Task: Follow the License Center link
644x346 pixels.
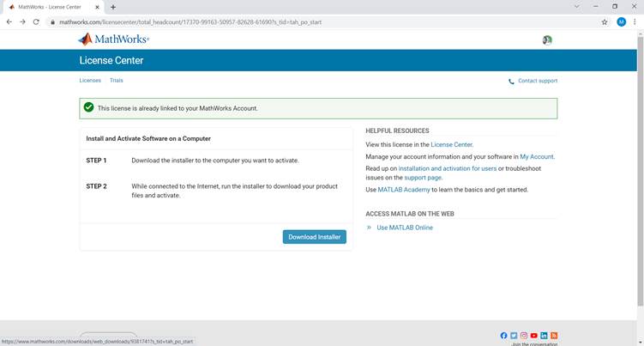Action: tap(451, 144)
